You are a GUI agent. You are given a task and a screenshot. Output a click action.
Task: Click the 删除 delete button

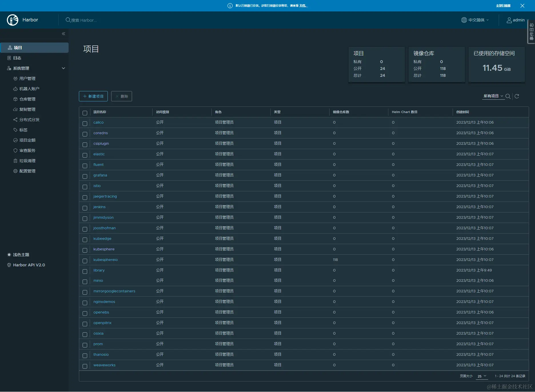pyautogui.click(x=121, y=96)
